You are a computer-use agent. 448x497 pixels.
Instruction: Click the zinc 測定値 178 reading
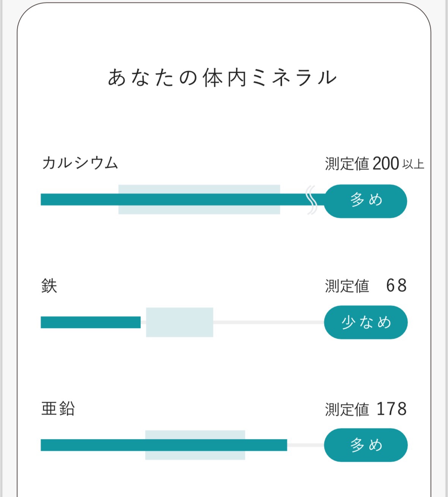366,409
